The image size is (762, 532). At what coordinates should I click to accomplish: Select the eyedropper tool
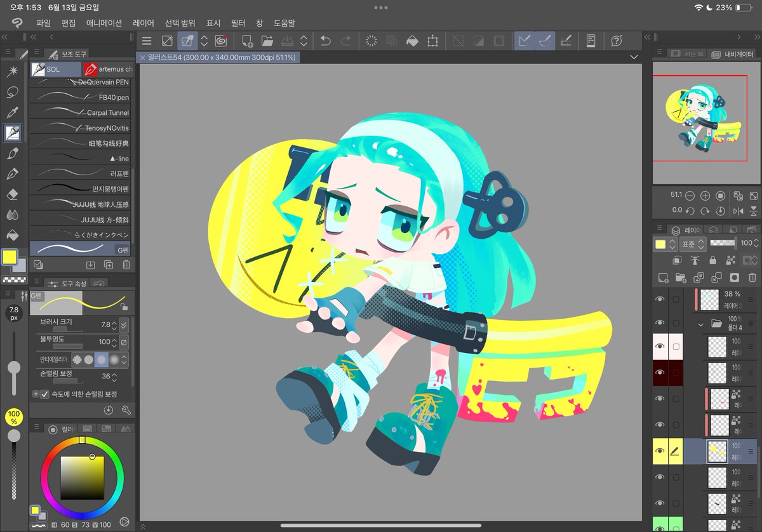12,113
